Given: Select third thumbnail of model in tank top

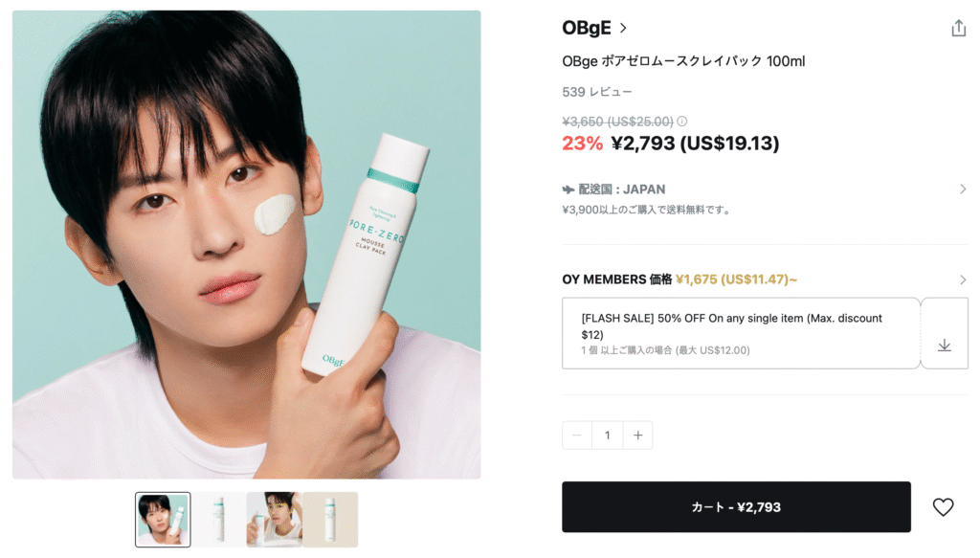Looking at the screenshot, I should pyautogui.click(x=274, y=520).
